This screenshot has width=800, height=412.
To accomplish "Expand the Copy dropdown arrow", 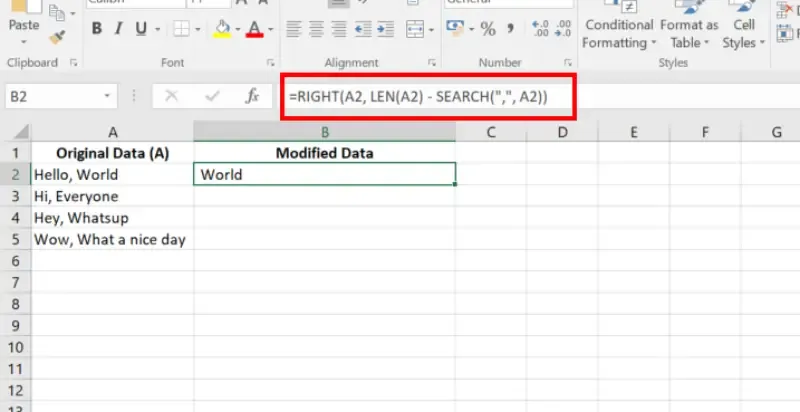I will click(x=73, y=13).
